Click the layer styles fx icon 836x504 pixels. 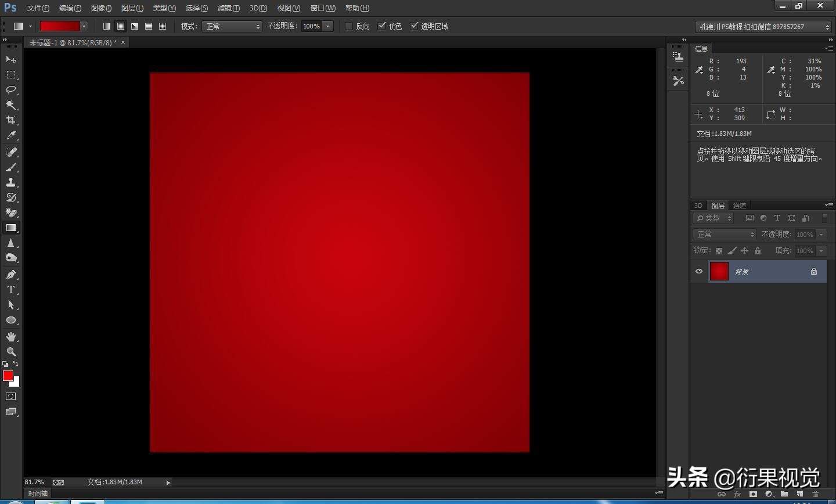(737, 494)
